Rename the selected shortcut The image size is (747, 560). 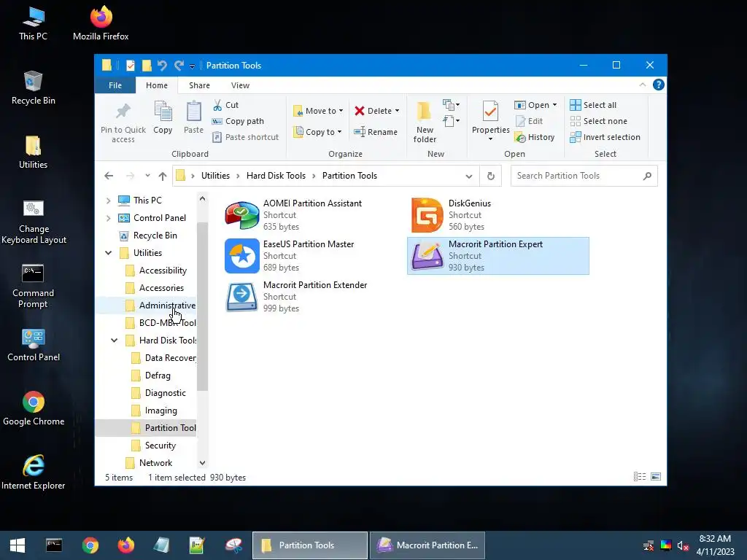(376, 132)
